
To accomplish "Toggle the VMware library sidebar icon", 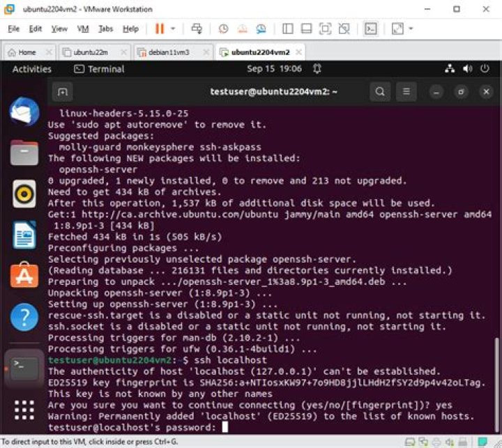I will click(287, 29).
